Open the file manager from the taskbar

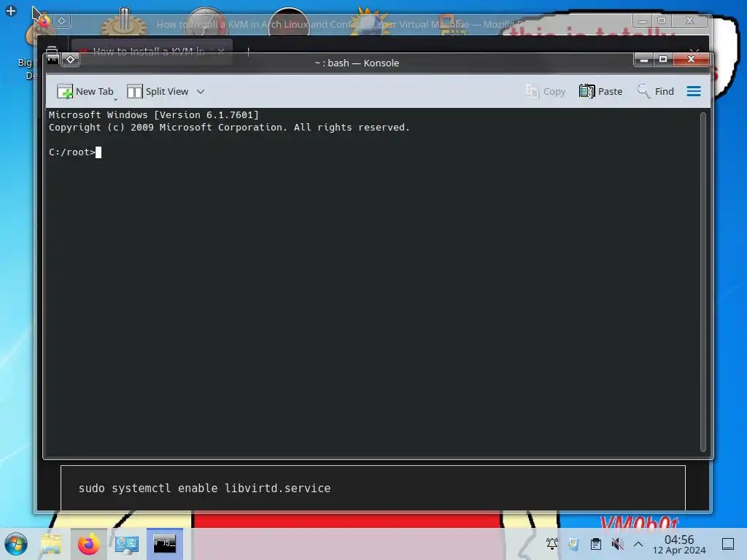[x=51, y=544]
